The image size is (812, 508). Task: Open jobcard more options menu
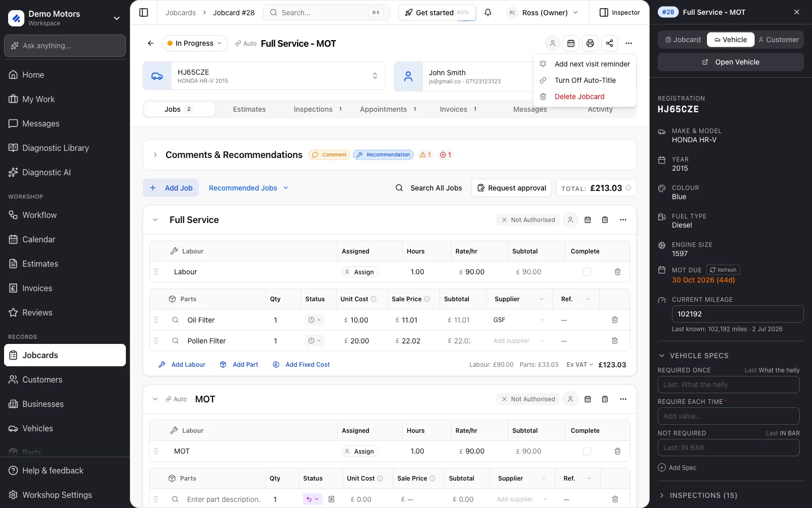point(629,44)
